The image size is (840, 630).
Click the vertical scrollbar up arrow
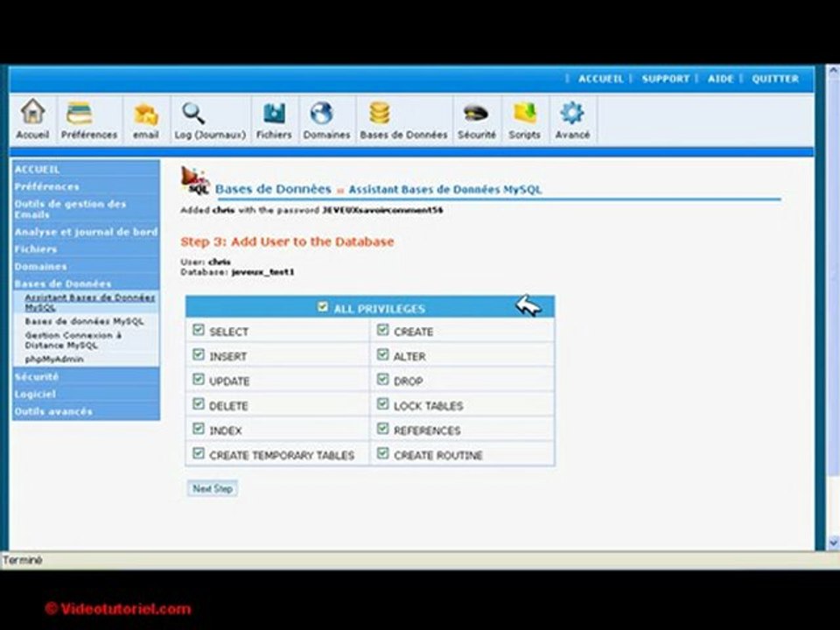pyautogui.click(x=833, y=71)
